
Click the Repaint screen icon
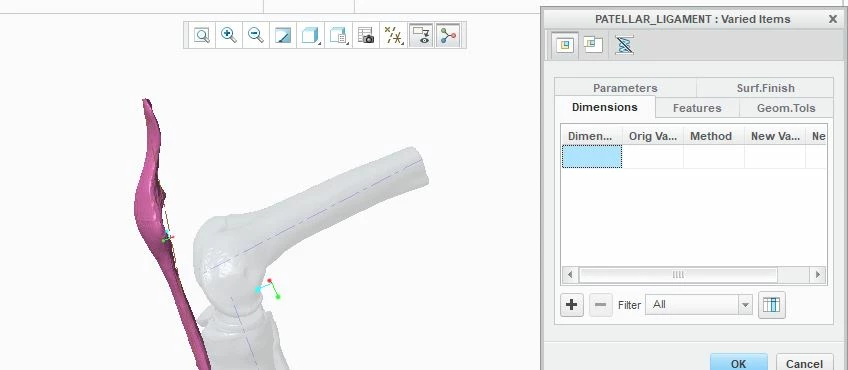click(283, 36)
